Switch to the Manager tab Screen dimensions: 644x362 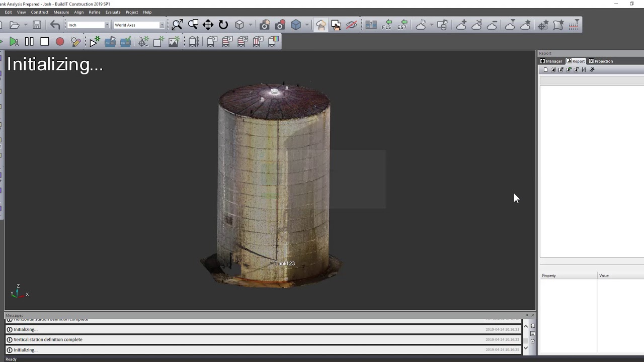[551, 61]
